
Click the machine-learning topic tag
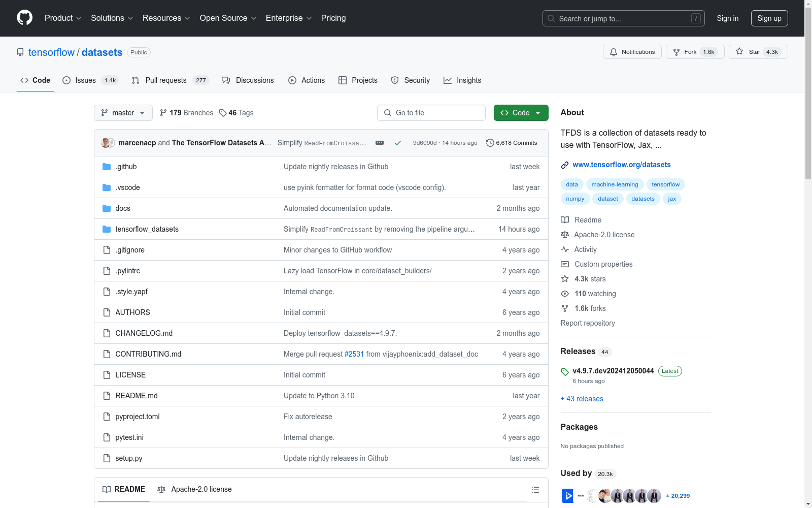click(x=615, y=184)
